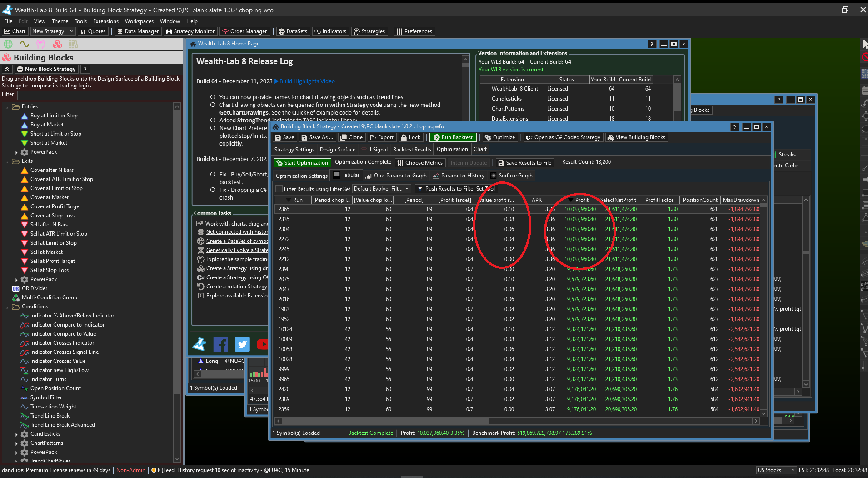Open the File menu

(x=8, y=21)
